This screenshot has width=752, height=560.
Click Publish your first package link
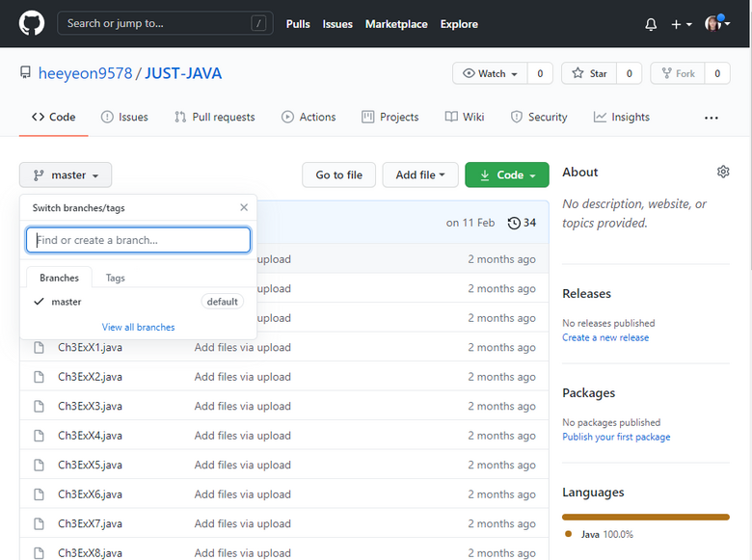(616, 437)
